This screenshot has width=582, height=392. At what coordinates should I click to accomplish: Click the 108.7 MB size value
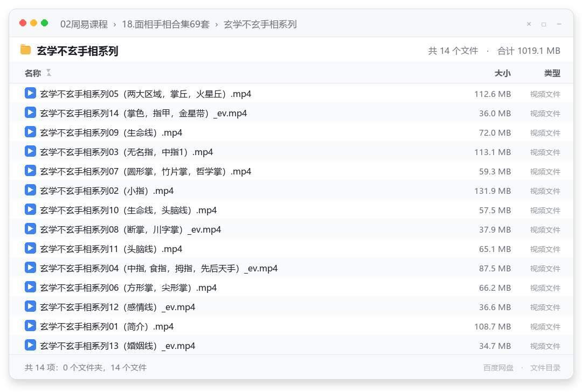pos(492,326)
